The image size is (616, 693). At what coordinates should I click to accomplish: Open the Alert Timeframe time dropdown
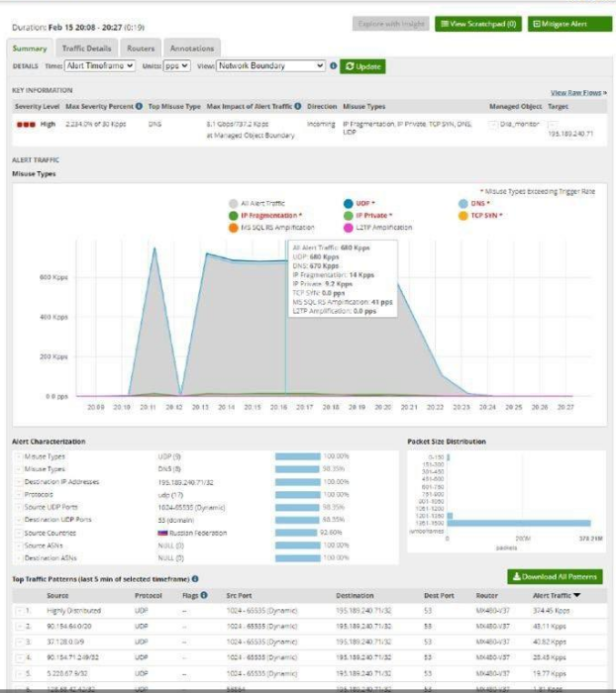point(100,66)
